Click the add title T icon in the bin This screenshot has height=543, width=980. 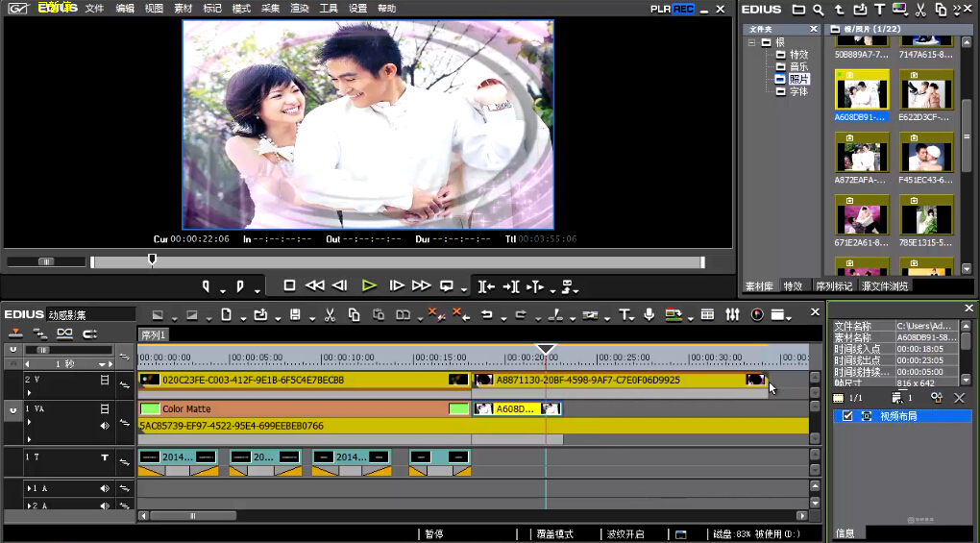(879, 10)
